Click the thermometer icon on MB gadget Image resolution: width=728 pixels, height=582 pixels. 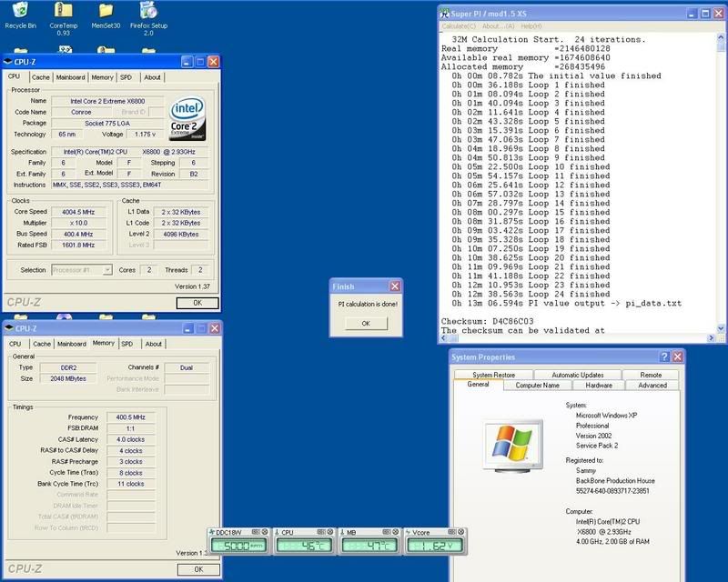(x=343, y=532)
